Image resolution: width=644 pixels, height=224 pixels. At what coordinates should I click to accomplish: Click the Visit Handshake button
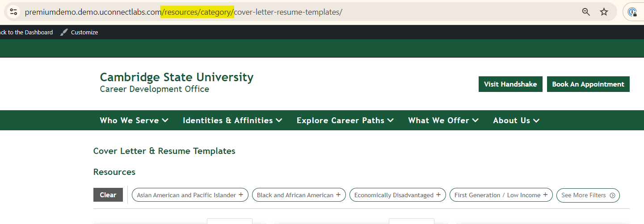[x=510, y=84]
